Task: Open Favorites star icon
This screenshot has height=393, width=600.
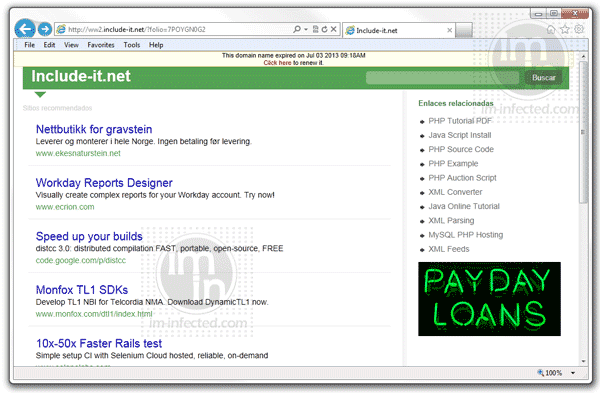Action: [x=565, y=29]
